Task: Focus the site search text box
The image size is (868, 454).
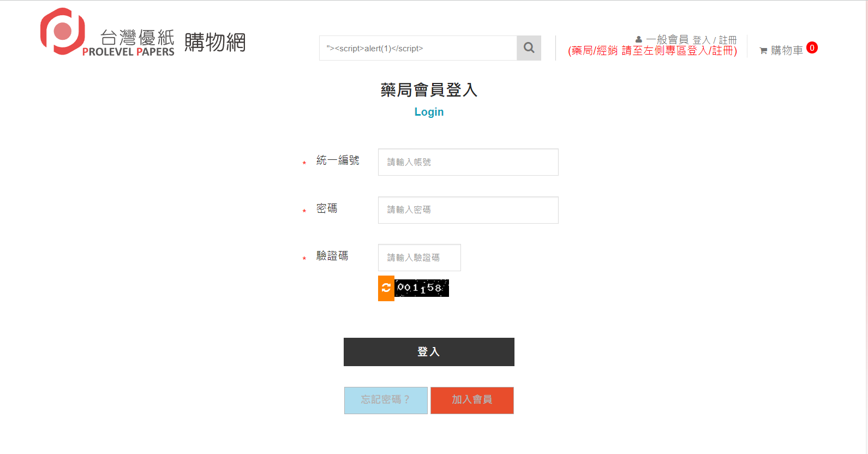Action: (x=418, y=48)
